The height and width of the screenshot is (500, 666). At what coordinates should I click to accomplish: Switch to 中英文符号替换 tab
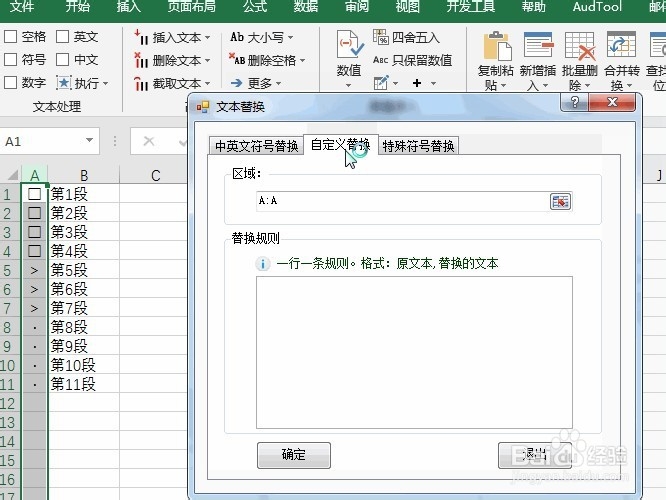coord(257,146)
